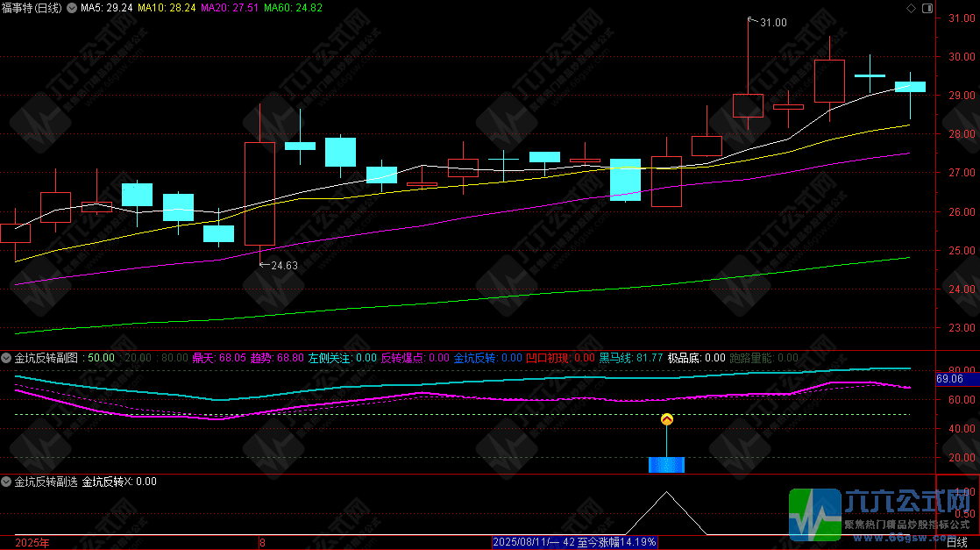Click the diamond icon at top right
This screenshot has height=550, width=980.
910,8
